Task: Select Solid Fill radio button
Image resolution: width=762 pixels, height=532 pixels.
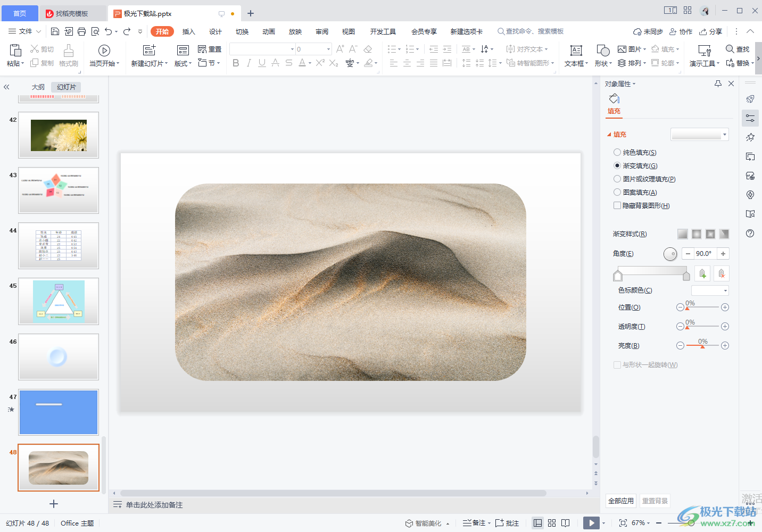Action: 617,152
